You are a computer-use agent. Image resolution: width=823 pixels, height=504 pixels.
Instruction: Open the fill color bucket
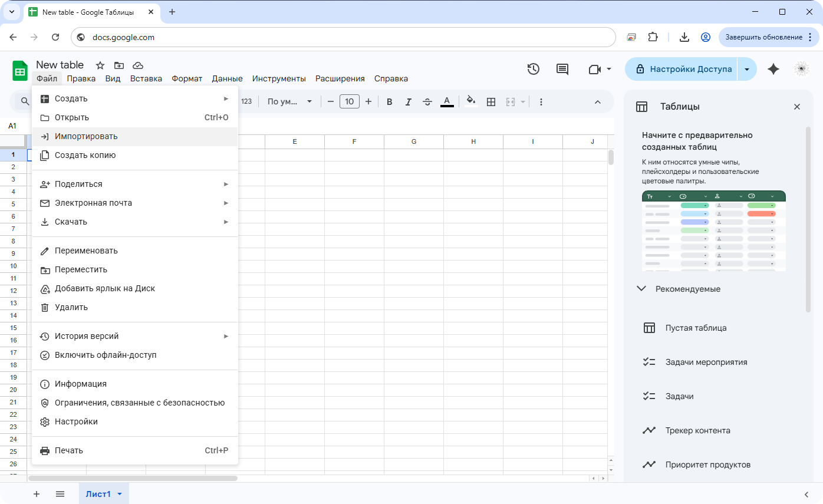470,101
